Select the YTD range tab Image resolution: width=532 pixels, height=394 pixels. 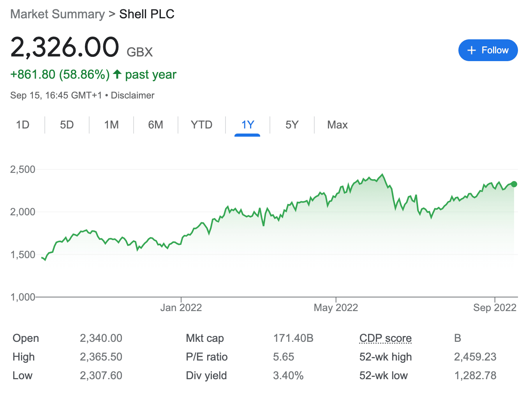pyautogui.click(x=202, y=125)
